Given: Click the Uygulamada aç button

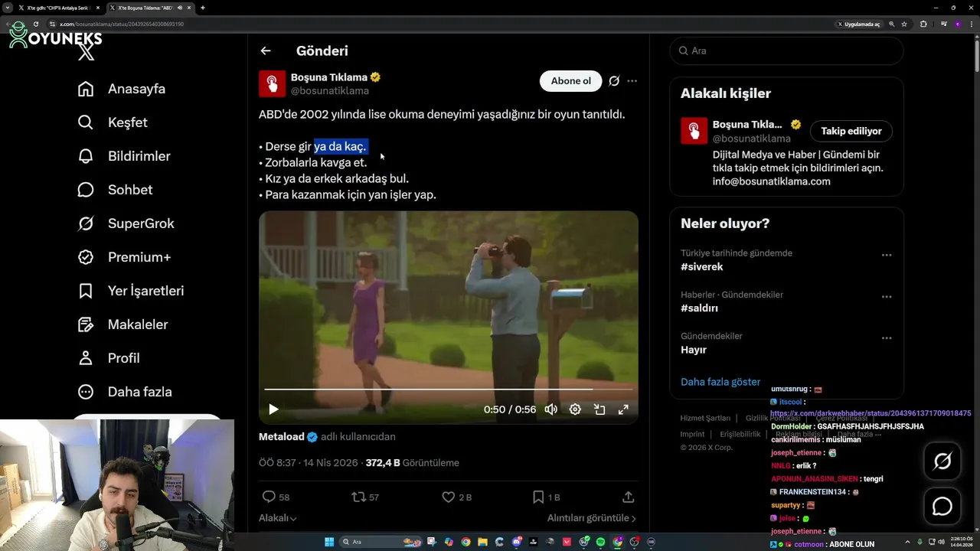Looking at the screenshot, I should tap(858, 24).
